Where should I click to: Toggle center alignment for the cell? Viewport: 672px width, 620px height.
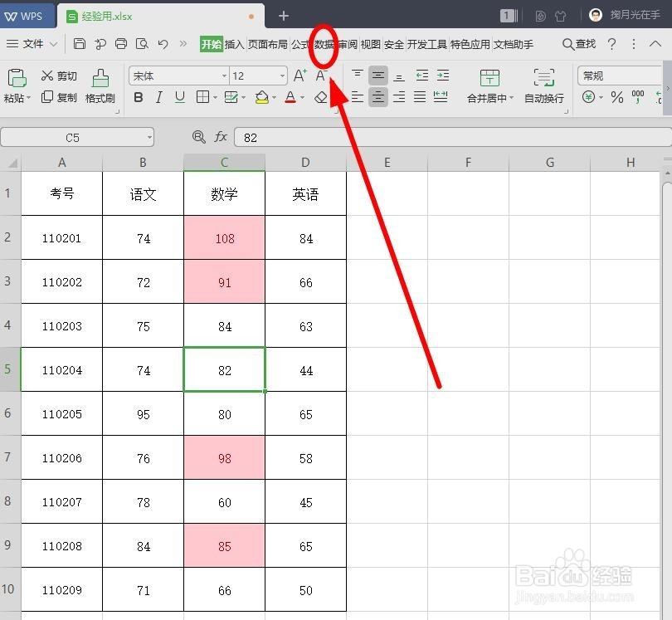[378, 97]
